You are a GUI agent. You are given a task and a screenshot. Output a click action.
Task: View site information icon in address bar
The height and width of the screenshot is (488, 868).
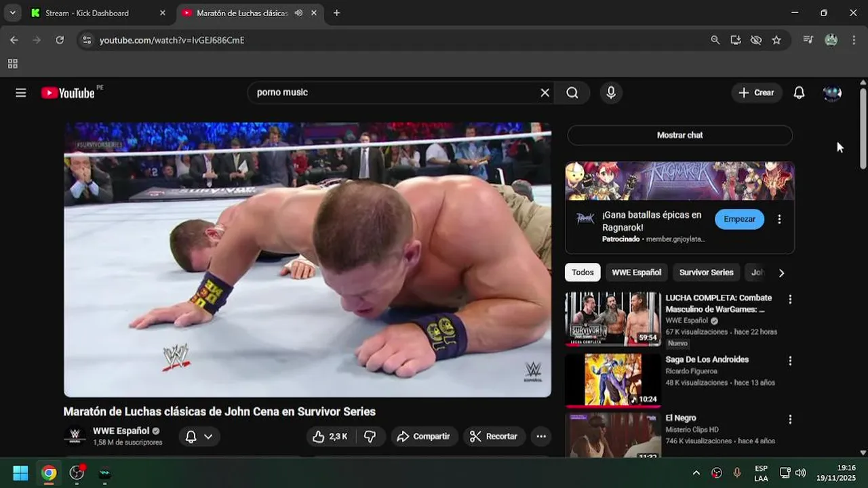(x=86, y=40)
